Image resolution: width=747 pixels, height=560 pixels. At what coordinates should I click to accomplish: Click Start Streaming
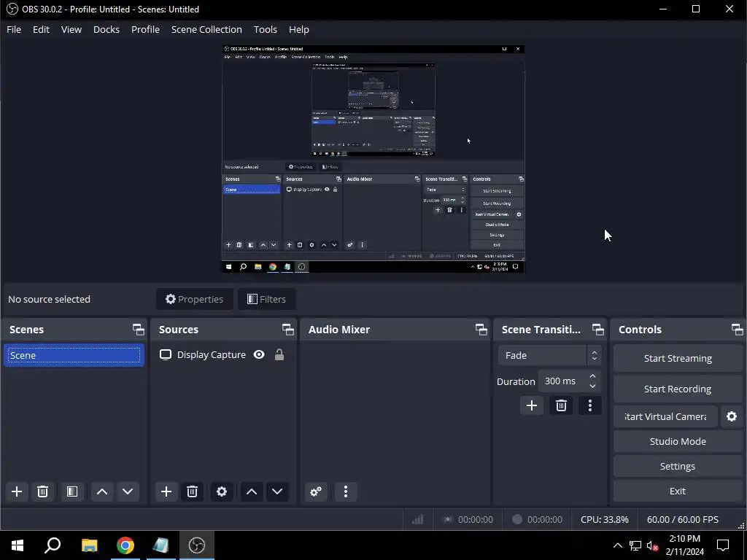point(678,359)
